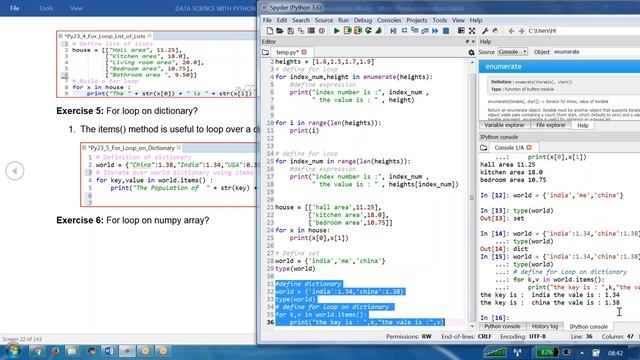640x360 pixels.
Task: Click the clock showing 08:42
Action: pyautogui.click(x=615, y=353)
